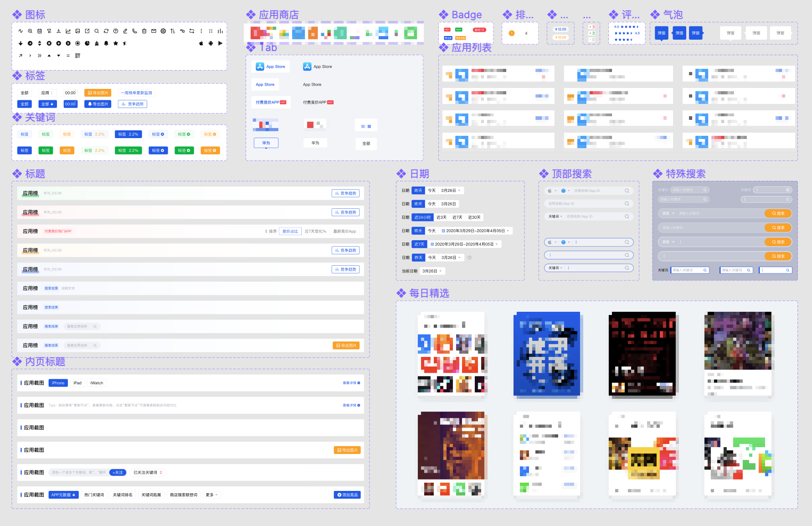Image resolution: width=812 pixels, height=526 pixels.
Task: Click the bar chart icon in icon panel
Action: (220, 31)
